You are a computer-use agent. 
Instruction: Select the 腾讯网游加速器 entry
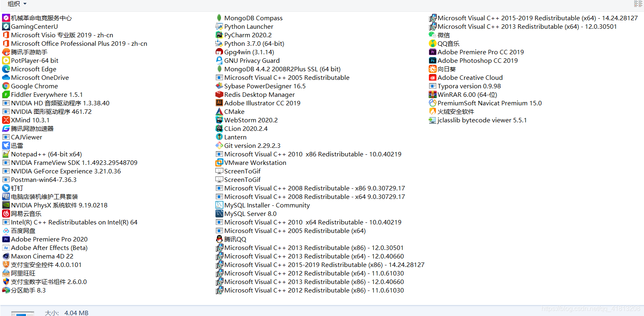[x=28, y=128]
